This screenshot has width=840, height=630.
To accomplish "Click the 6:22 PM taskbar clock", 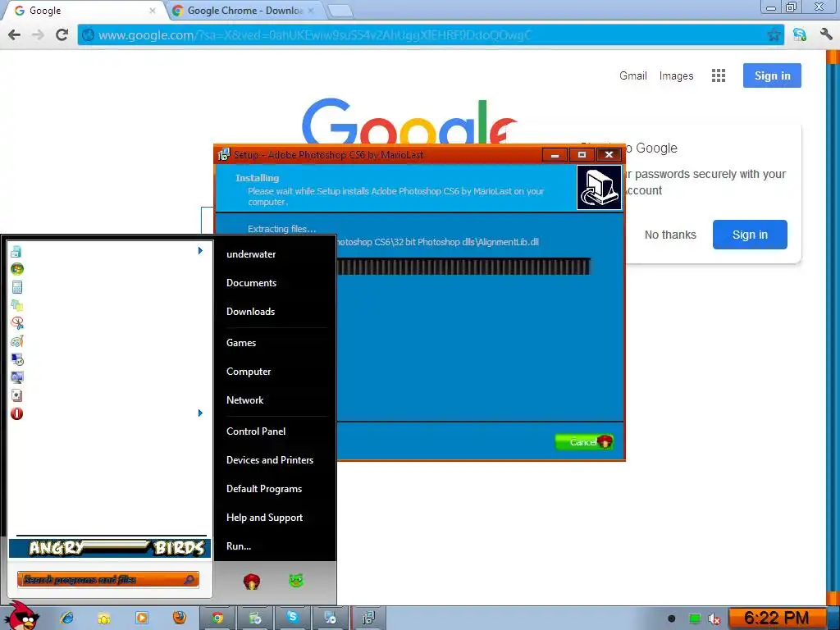I will coord(776,619).
